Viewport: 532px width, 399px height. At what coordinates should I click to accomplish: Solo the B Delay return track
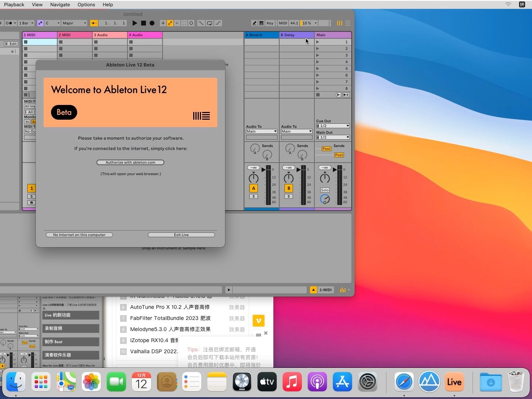click(x=289, y=197)
